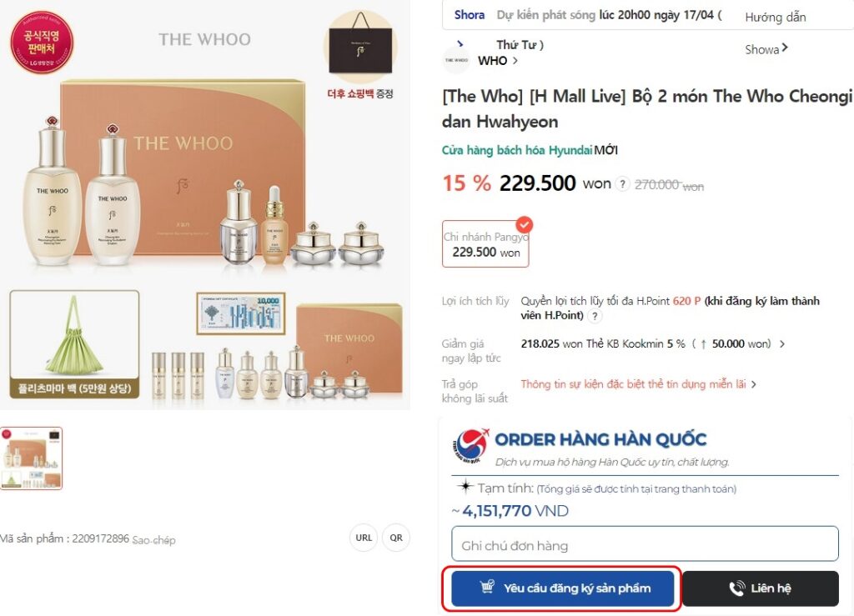Click the Order Hàng Hàn Quốc logo
The height and width of the screenshot is (616, 854).
coord(471,446)
